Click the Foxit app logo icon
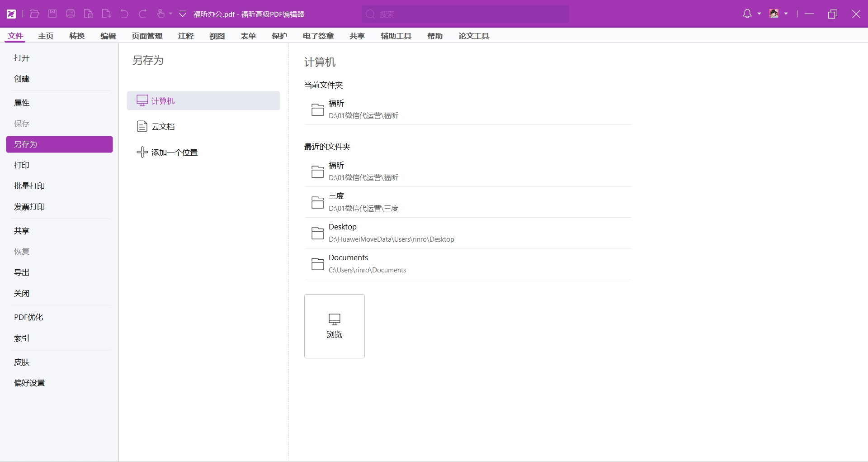868x462 pixels. click(x=11, y=14)
